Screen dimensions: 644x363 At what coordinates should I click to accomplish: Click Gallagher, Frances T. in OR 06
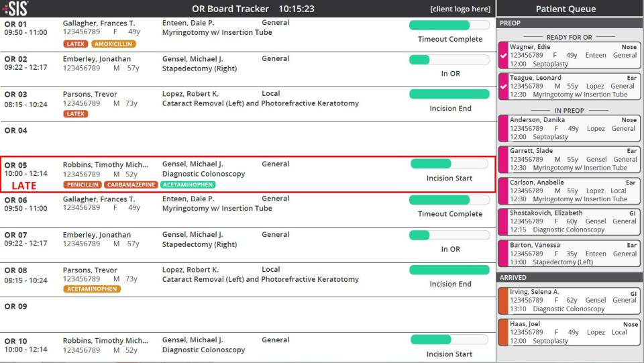tap(99, 199)
